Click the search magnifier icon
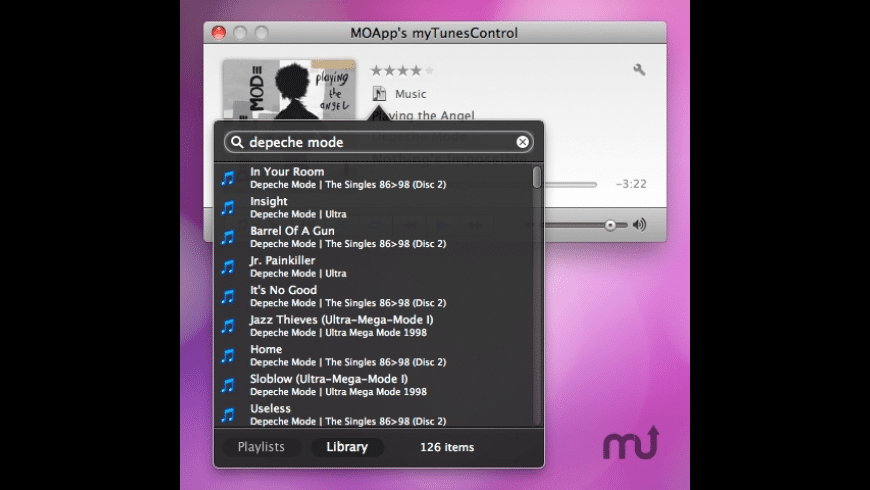Image resolution: width=870 pixels, height=490 pixels. (237, 142)
